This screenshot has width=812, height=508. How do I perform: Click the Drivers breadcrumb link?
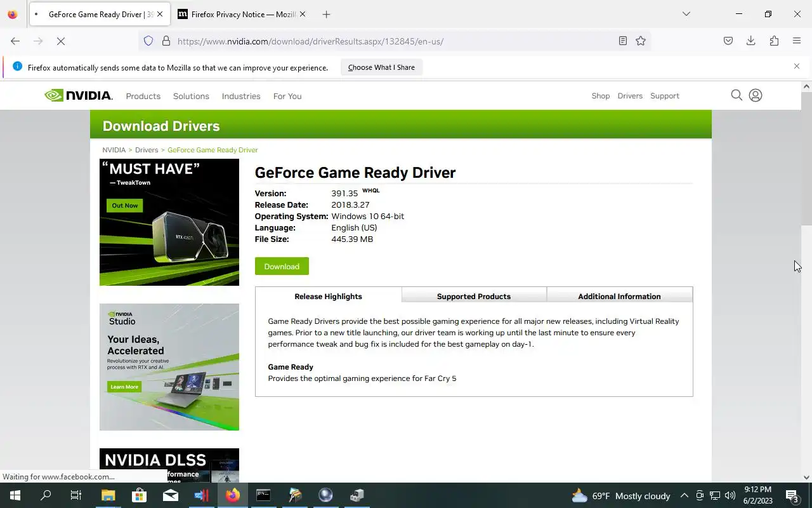point(147,150)
